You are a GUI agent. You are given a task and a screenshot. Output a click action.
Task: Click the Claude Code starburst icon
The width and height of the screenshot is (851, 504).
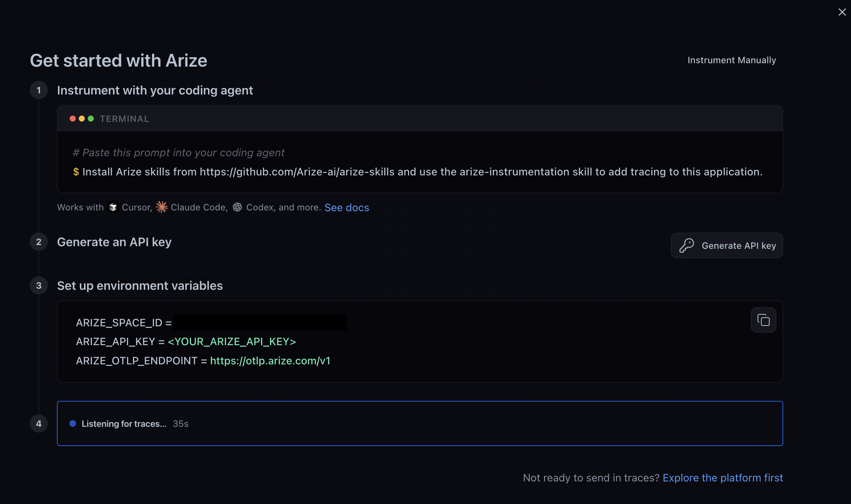(162, 207)
